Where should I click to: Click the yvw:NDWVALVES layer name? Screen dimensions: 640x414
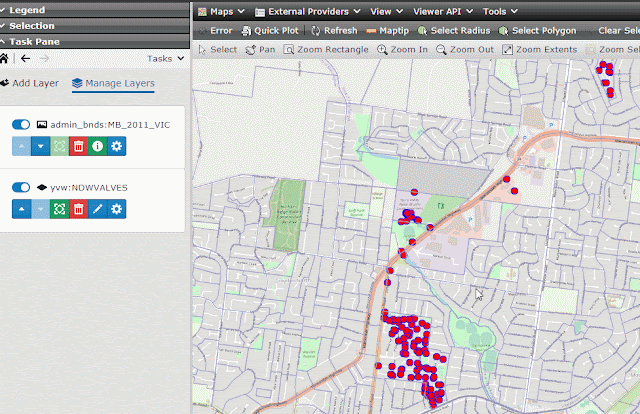(89, 188)
